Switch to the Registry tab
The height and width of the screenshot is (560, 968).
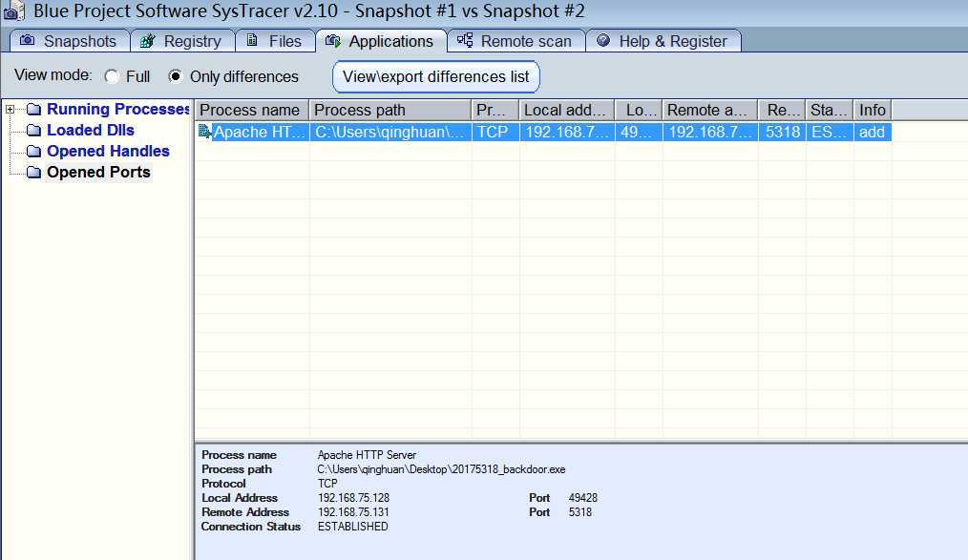coord(182,41)
